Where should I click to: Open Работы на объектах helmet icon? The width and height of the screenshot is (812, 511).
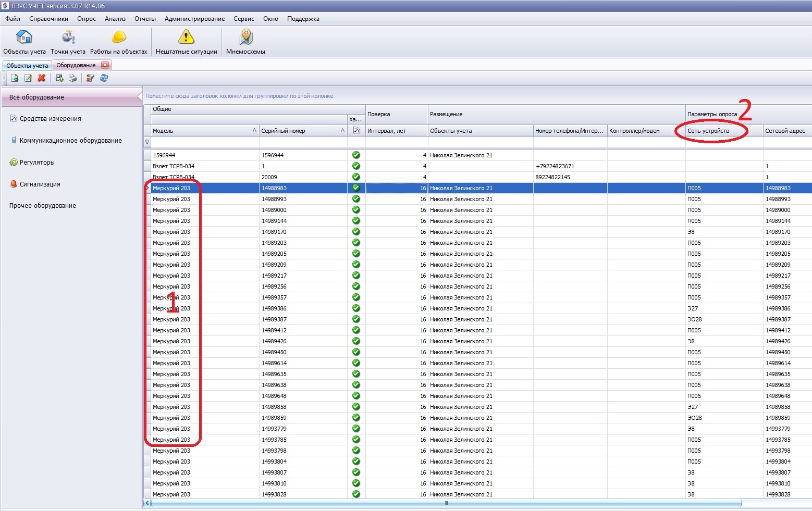tap(119, 42)
